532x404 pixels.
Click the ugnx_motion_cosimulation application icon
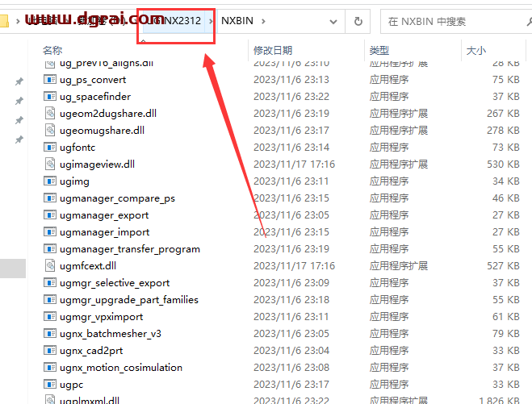click(x=50, y=368)
